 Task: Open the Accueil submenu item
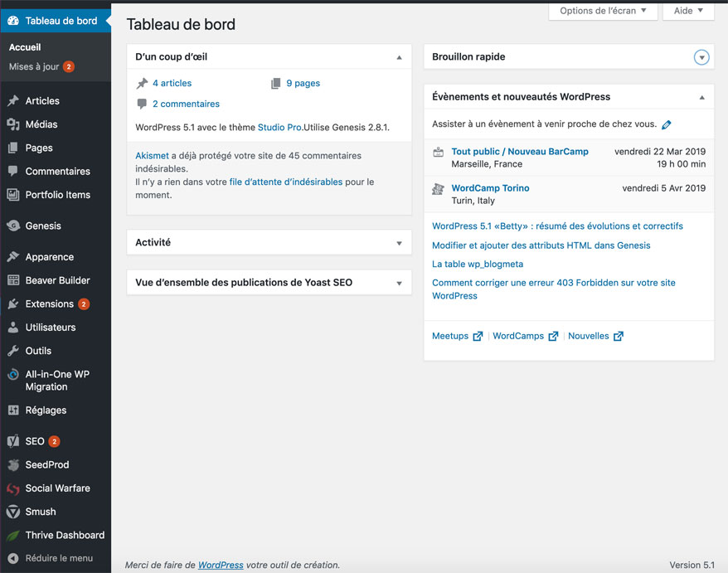click(25, 47)
